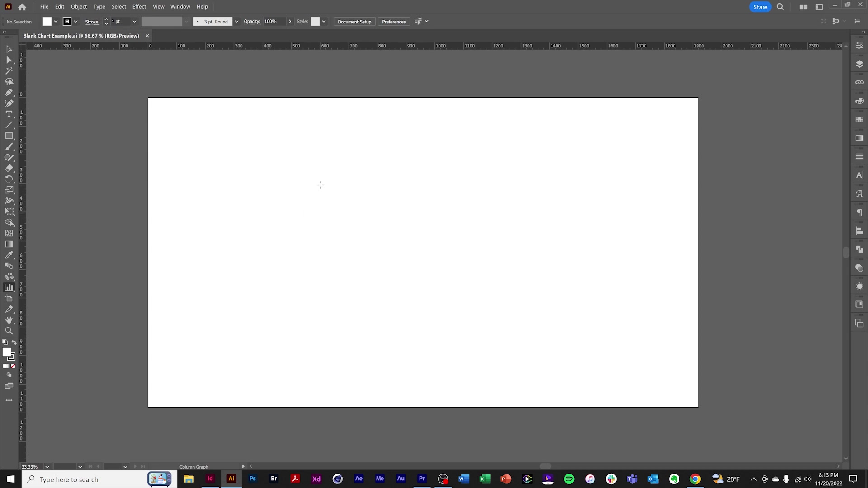Open Preferences from the control bar
This screenshot has height=488, width=868.
coord(394,21)
